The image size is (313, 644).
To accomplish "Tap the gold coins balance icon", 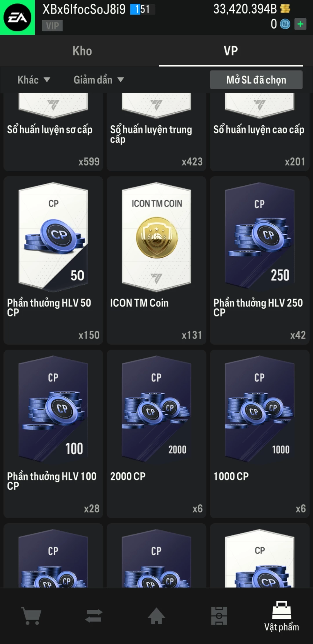I will click(285, 9).
